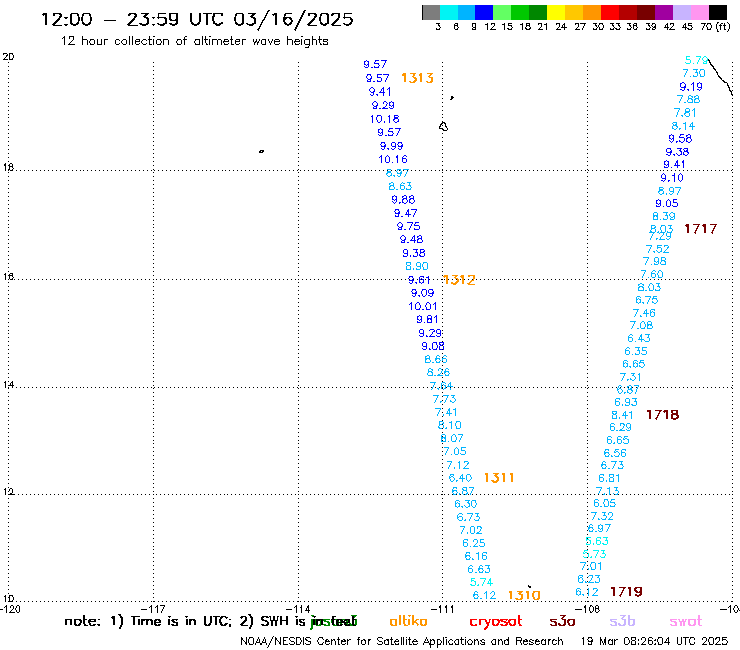The width and height of the screenshot is (740, 650).
Task: Click the orange pass label 1313
Action: point(417,78)
